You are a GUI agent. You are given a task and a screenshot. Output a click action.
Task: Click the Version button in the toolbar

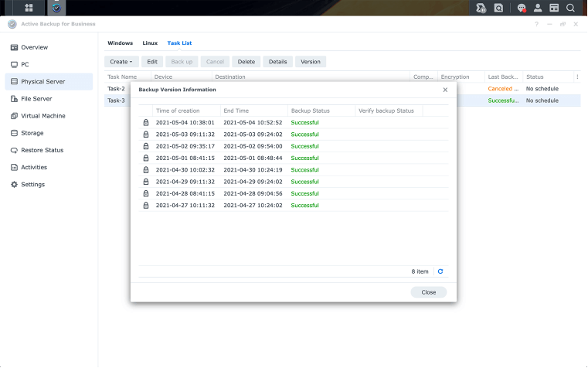tap(310, 61)
